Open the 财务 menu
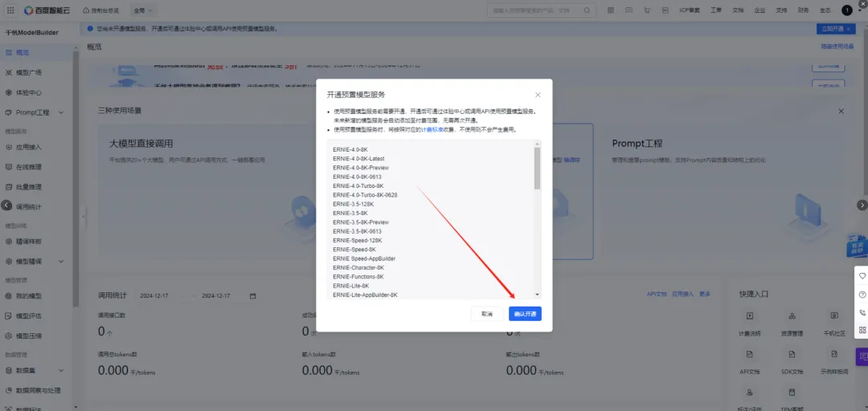Viewport: 868px width, 411px height. (x=803, y=10)
